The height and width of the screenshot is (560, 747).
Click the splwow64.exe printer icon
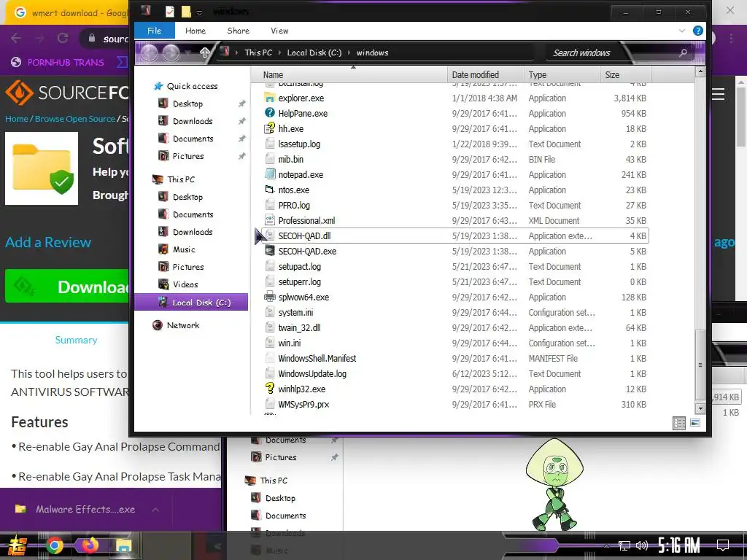click(270, 297)
